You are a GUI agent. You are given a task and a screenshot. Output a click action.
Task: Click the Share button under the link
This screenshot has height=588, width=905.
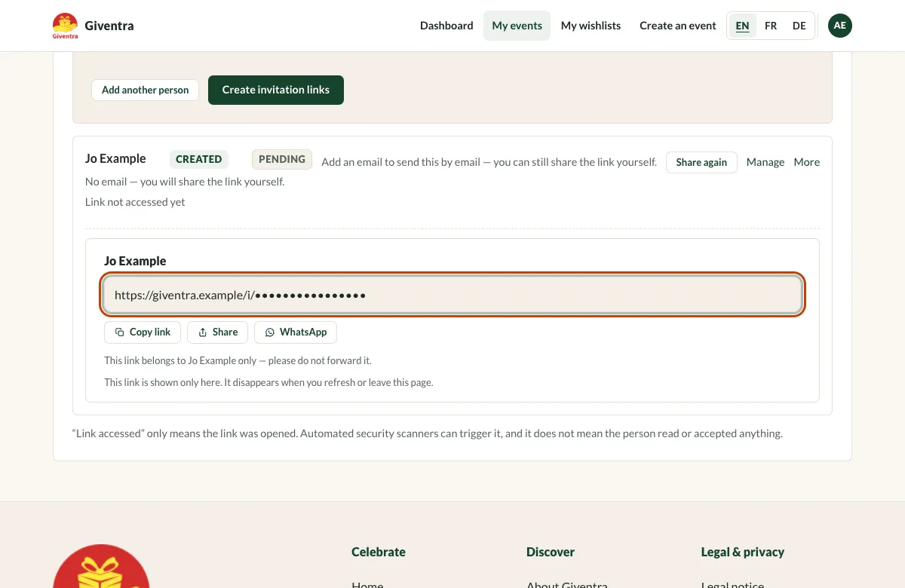pyautogui.click(x=218, y=332)
